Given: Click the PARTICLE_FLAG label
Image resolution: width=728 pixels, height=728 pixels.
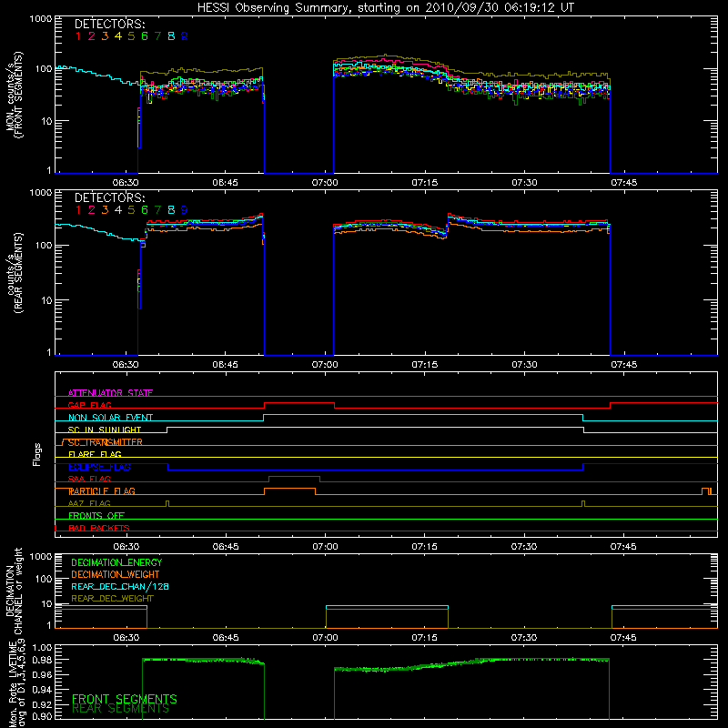Looking at the screenshot, I should coord(102,490).
